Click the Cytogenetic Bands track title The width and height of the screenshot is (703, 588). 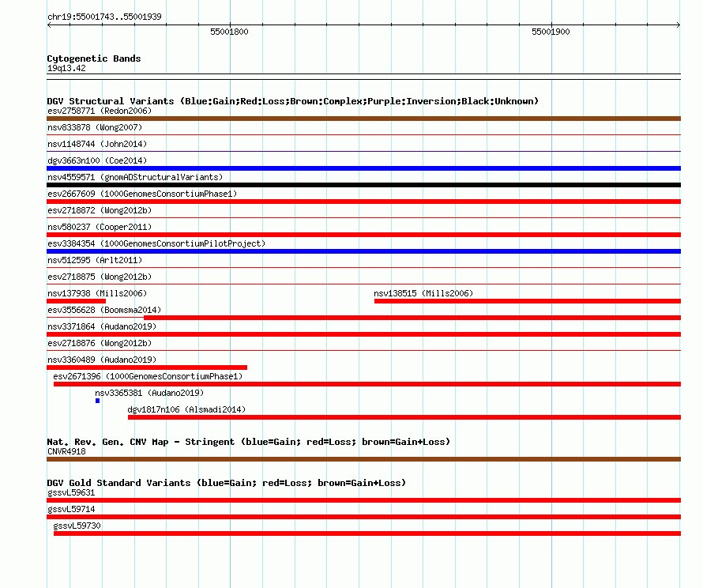click(94, 58)
